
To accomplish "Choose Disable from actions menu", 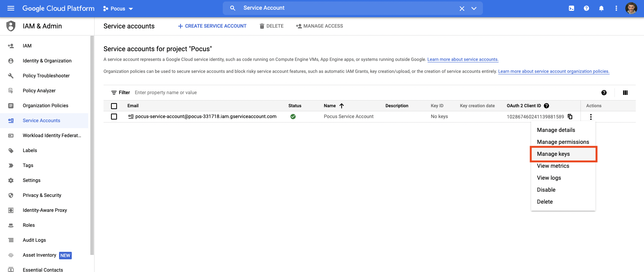I will (x=563, y=190).
